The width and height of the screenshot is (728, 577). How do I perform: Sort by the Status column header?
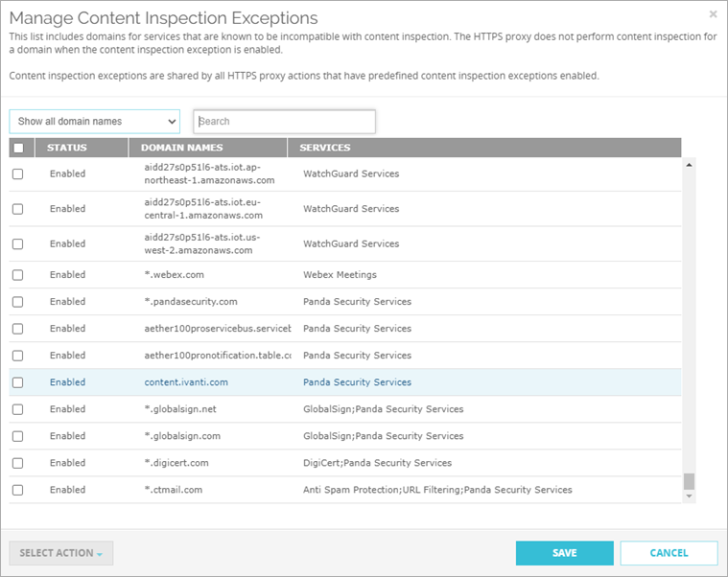coord(67,148)
